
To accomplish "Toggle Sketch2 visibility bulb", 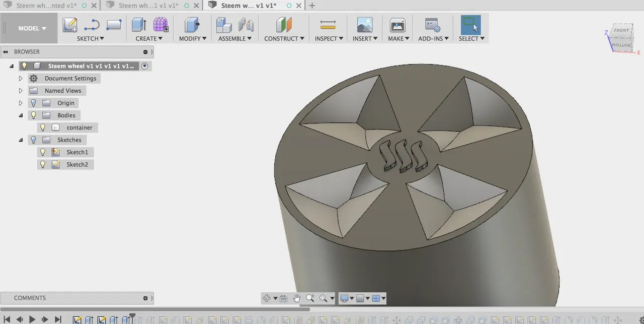I will click(x=43, y=164).
